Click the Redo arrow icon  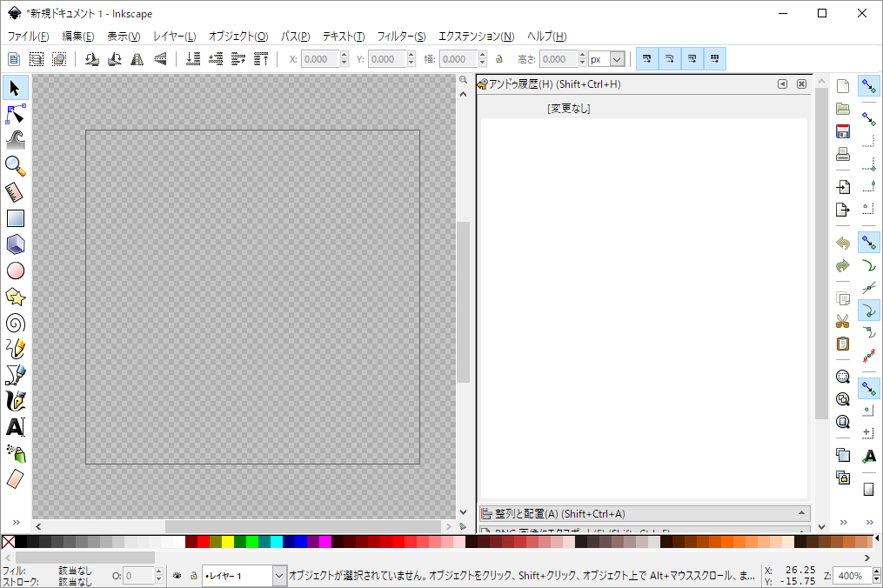842,265
